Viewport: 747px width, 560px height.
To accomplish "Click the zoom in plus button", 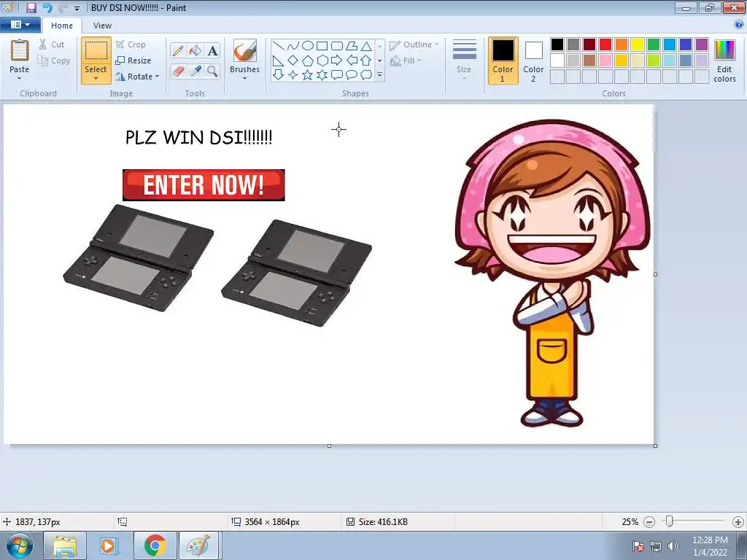I will point(738,522).
